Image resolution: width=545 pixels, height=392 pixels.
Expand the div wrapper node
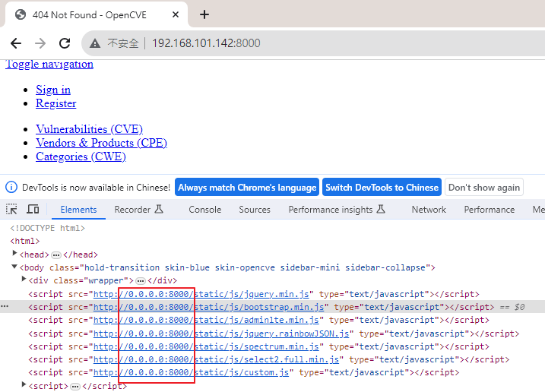(24, 279)
